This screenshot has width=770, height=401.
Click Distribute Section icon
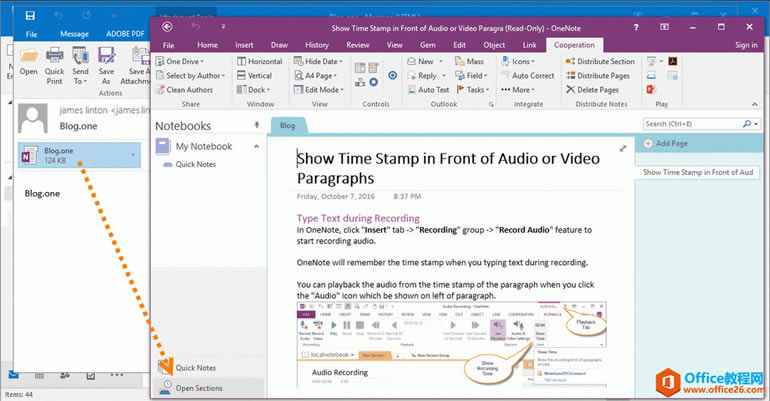pyautogui.click(x=570, y=61)
